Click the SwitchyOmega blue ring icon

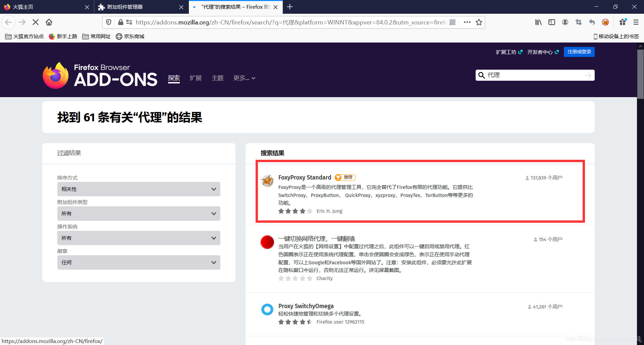click(267, 309)
